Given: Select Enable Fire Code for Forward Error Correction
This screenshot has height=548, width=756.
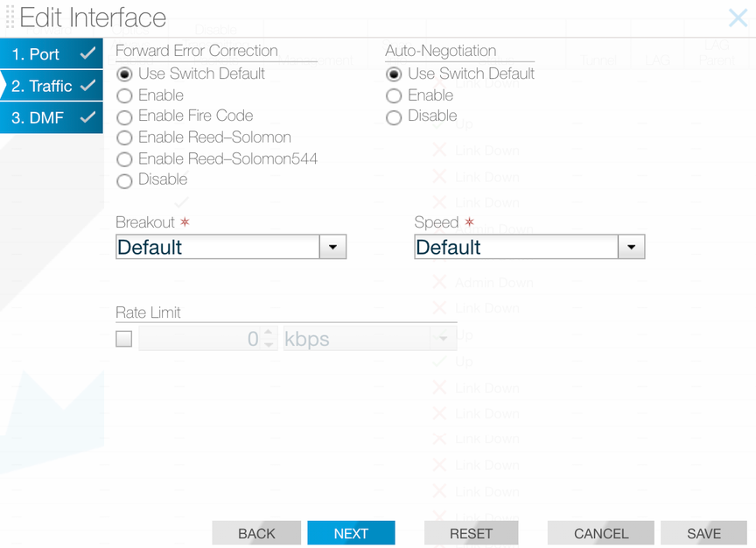Looking at the screenshot, I should [123, 116].
